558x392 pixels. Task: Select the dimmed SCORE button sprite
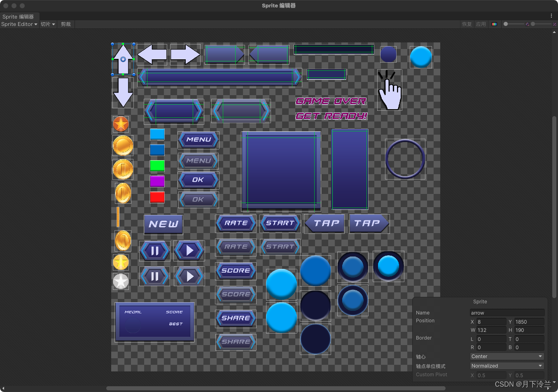point(236,295)
